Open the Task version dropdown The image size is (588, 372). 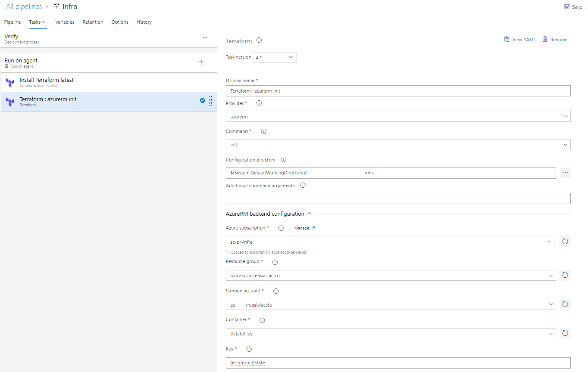[275, 57]
